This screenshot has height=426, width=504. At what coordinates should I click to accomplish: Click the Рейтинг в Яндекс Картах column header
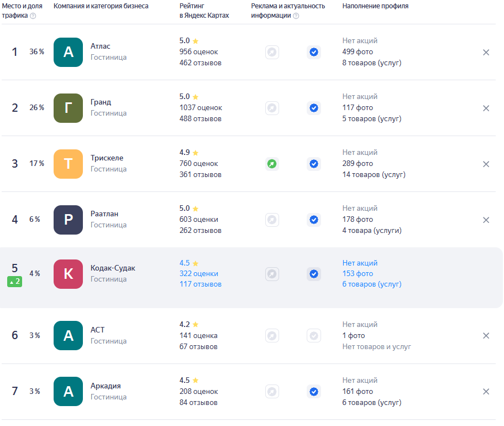pos(204,11)
